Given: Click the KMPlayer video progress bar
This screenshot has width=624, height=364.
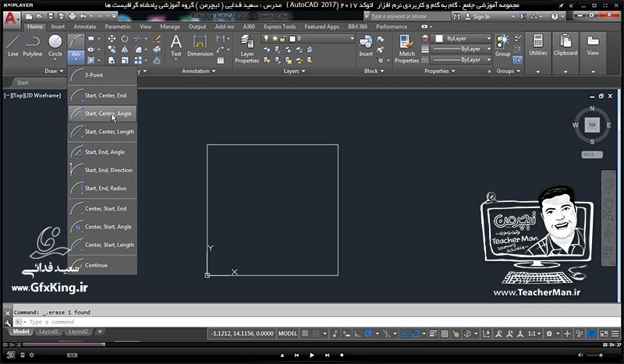Looking at the screenshot, I should (x=311, y=345).
